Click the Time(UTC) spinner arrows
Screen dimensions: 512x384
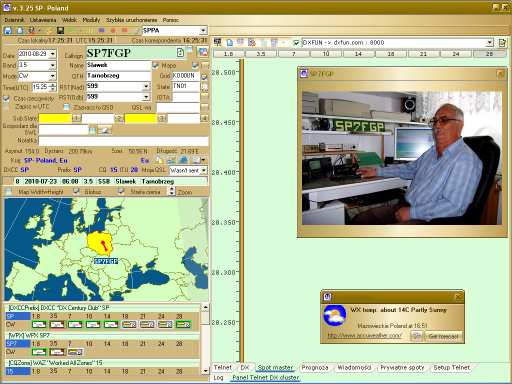[x=53, y=87]
